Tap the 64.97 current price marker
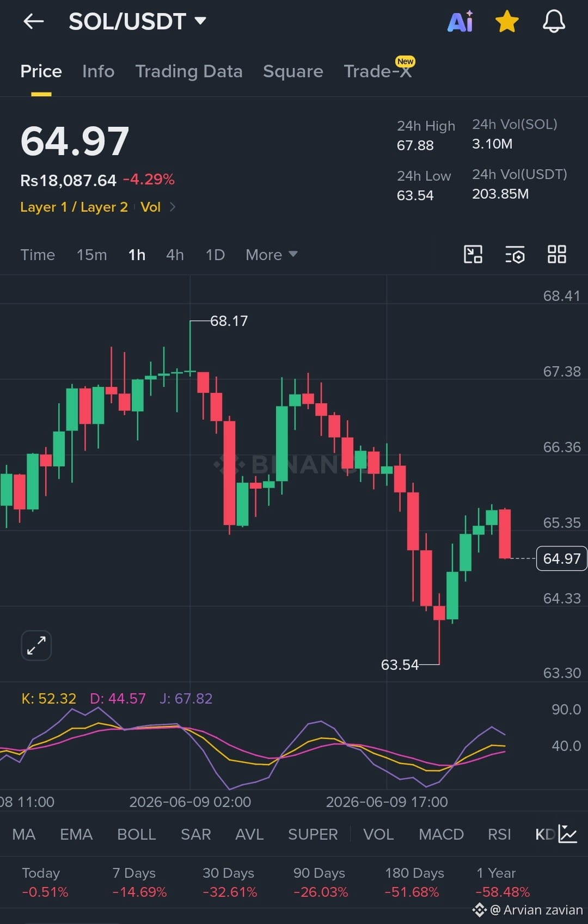 pyautogui.click(x=561, y=558)
